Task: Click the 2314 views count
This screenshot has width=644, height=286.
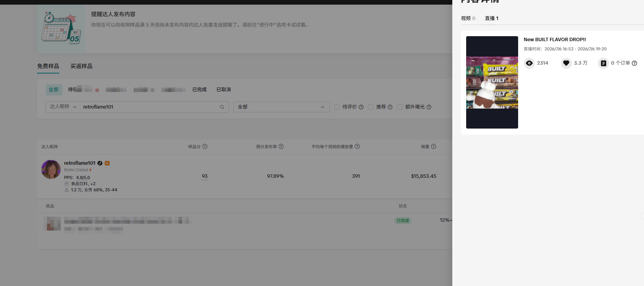Action: [x=542, y=63]
